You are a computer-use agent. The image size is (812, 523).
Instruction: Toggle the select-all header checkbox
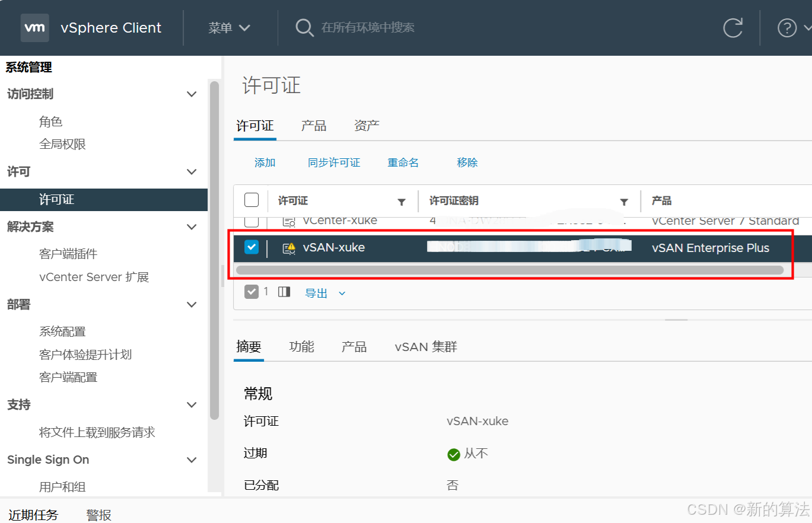[x=251, y=200]
